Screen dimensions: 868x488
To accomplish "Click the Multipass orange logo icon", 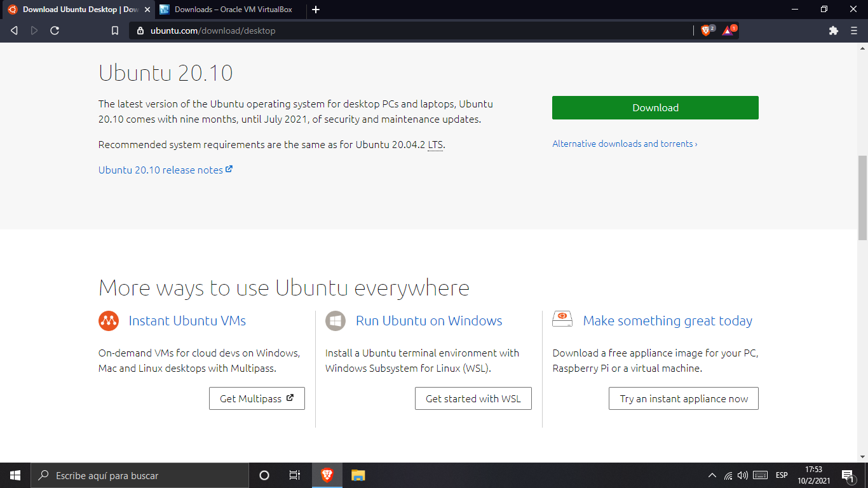I will point(109,321).
